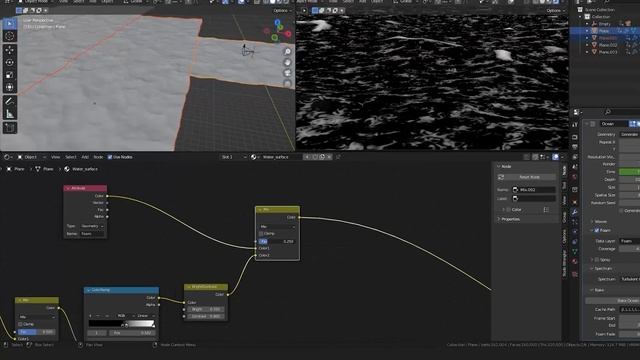
Task: Open Add menu in node editor
Action: pos(85,157)
